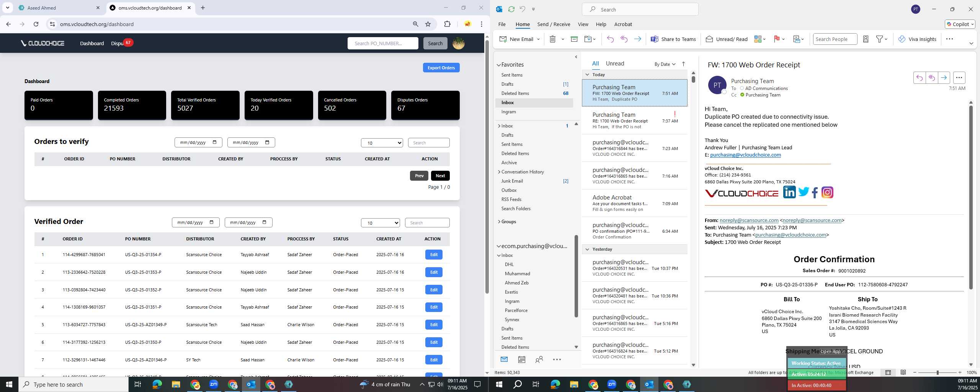
Task: Click the Archive icon in Outlook ribbon
Action: coord(574,39)
